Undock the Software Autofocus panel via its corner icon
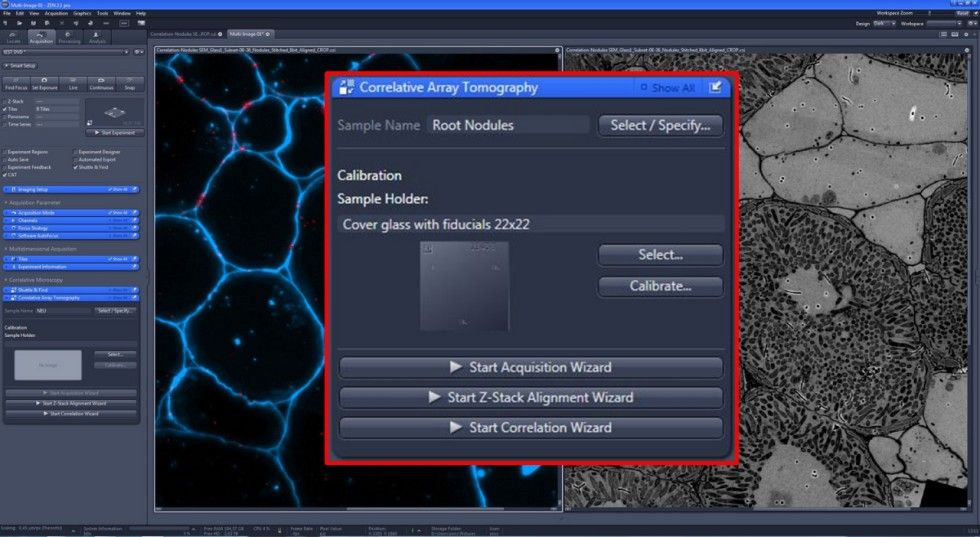980x537 pixels. pyautogui.click(x=134, y=236)
